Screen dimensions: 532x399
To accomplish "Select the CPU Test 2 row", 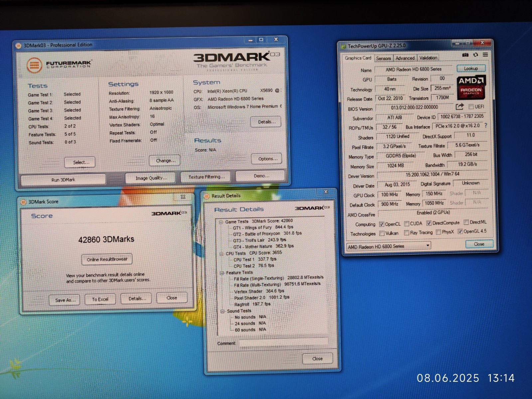I will pyautogui.click(x=254, y=266).
